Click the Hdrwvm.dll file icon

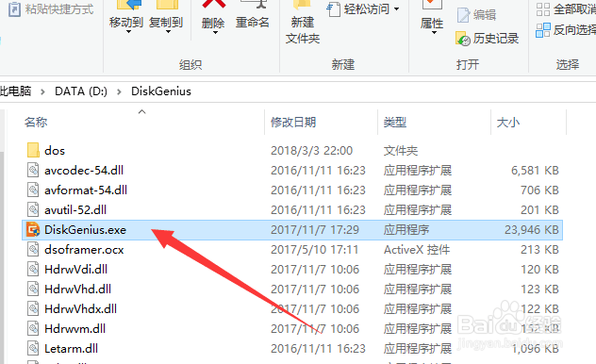pos(33,328)
